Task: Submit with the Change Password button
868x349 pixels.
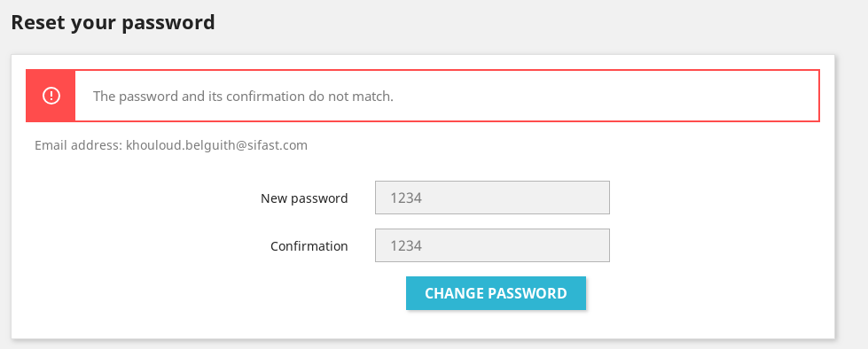Action: 496,293
